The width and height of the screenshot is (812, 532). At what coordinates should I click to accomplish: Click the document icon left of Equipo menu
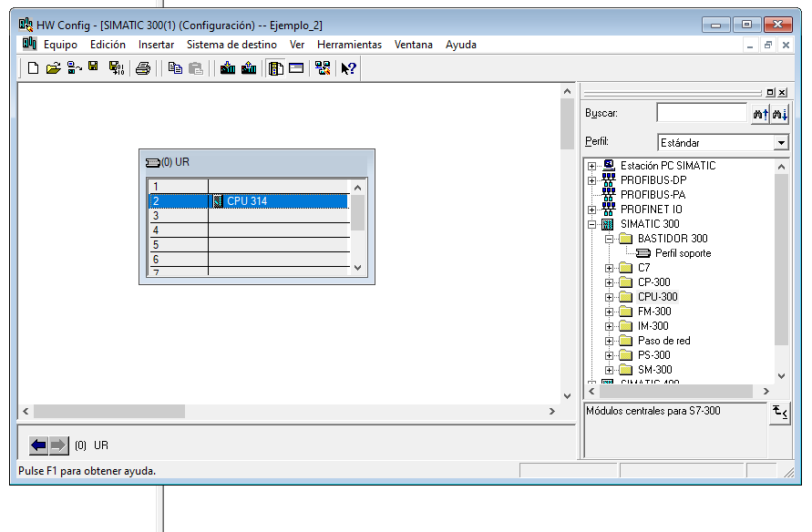click(x=29, y=44)
